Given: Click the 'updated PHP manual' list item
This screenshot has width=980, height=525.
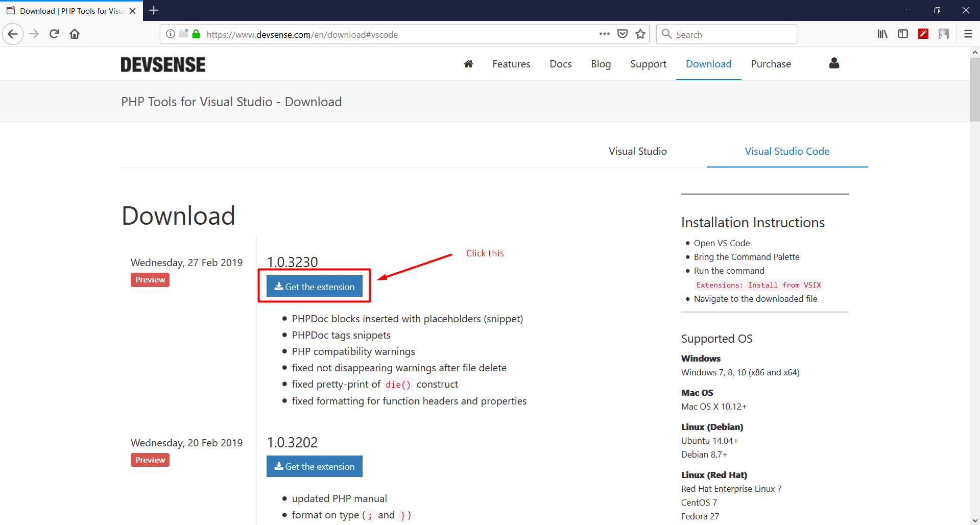Looking at the screenshot, I should [x=339, y=498].
